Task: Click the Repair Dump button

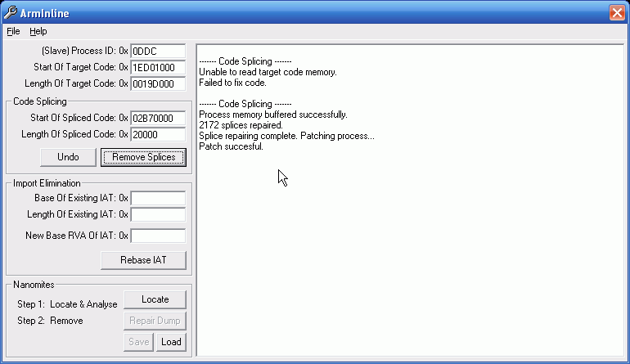Action: point(155,321)
